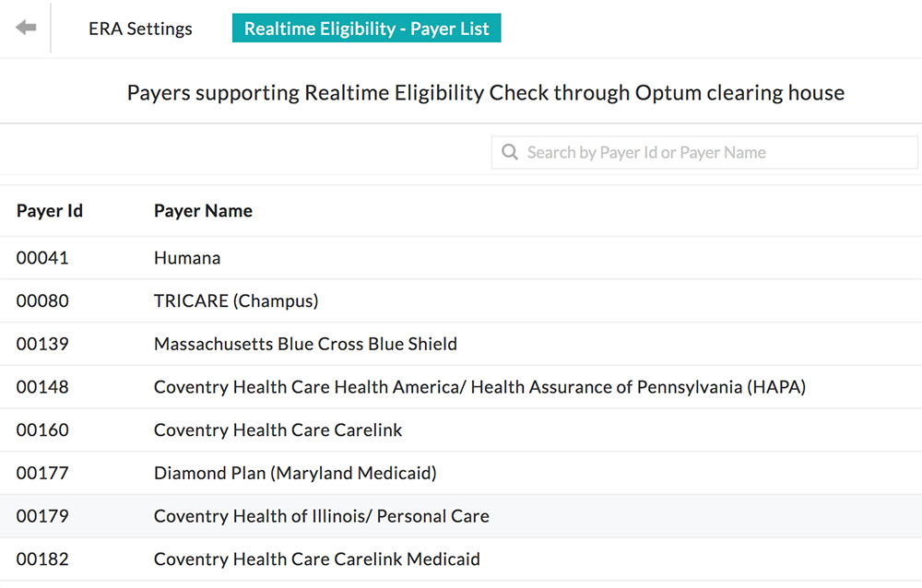
Task: Select Coventry Health America HAPA row
Action: (479, 387)
